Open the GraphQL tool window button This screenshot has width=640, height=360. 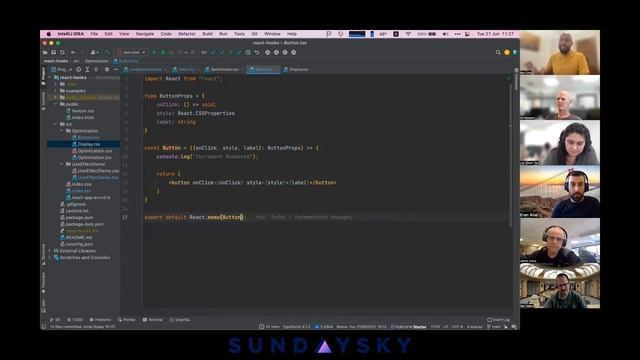click(x=180, y=320)
